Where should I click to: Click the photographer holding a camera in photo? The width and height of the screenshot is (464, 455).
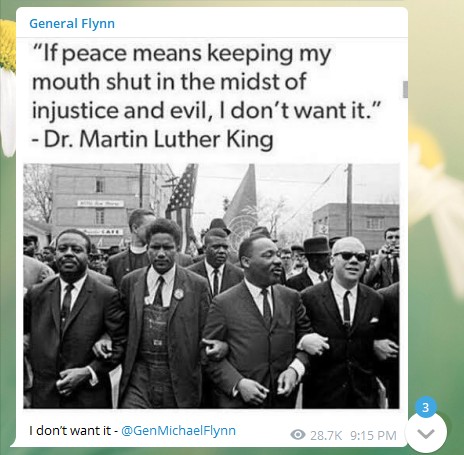point(387,255)
